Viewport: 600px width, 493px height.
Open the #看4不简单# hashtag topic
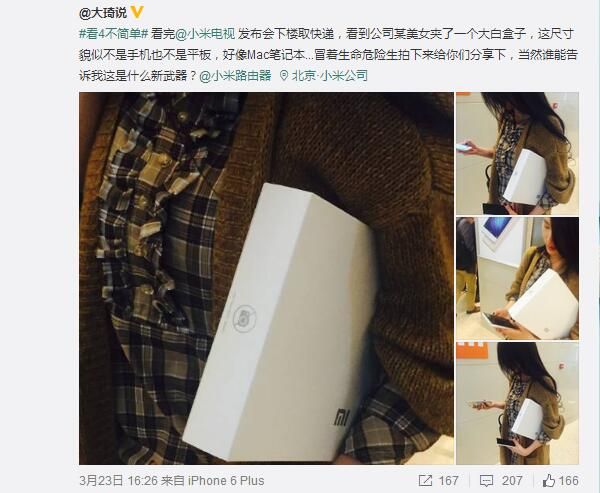coord(114,34)
